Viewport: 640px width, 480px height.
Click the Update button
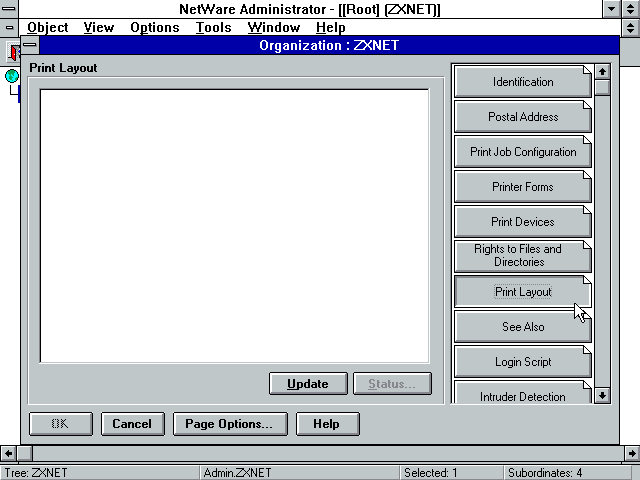[308, 384]
